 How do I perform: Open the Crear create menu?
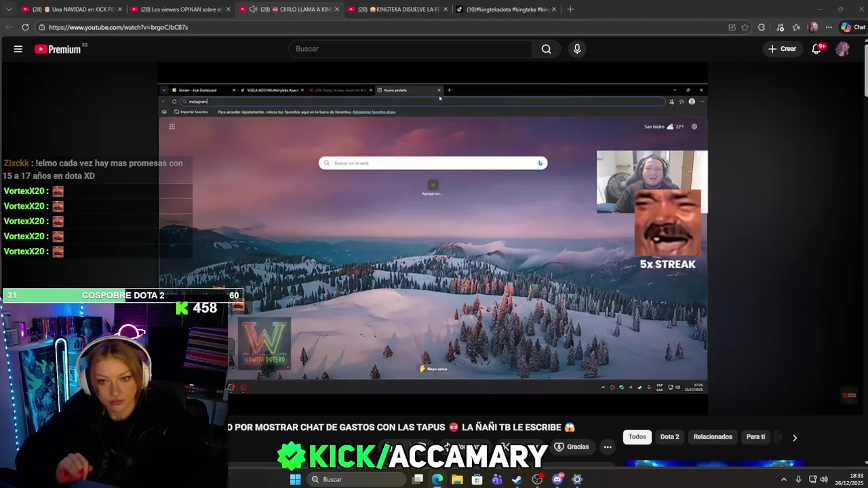click(782, 49)
